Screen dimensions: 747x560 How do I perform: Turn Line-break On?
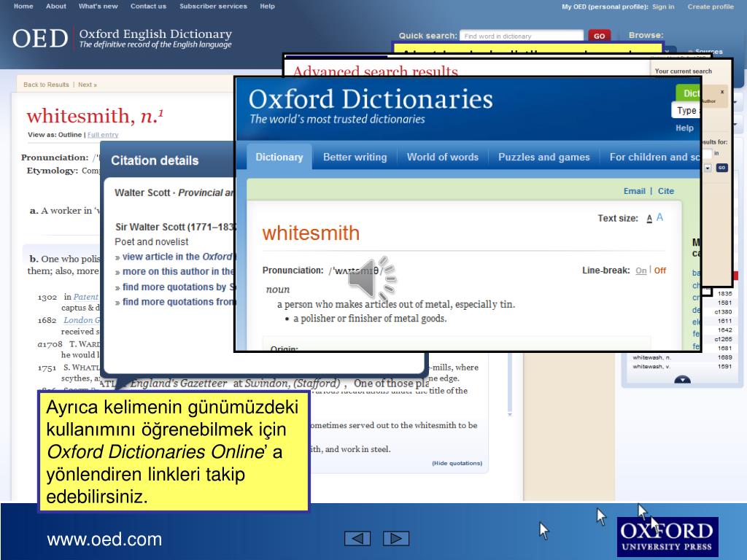coord(641,271)
